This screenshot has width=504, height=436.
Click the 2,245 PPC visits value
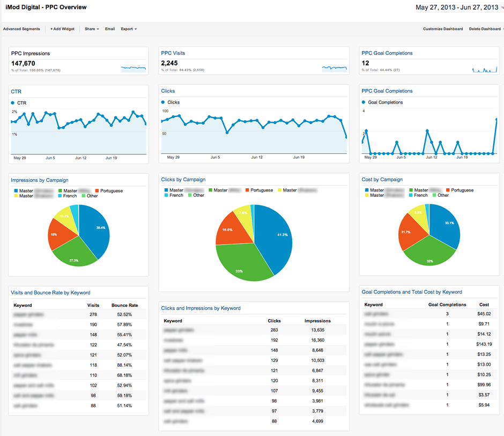pos(169,63)
